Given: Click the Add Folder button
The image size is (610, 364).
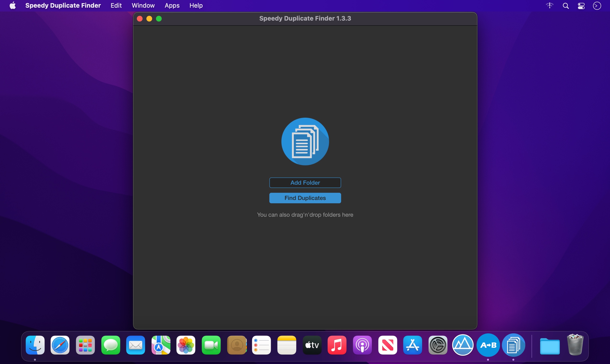Looking at the screenshot, I should click(305, 183).
